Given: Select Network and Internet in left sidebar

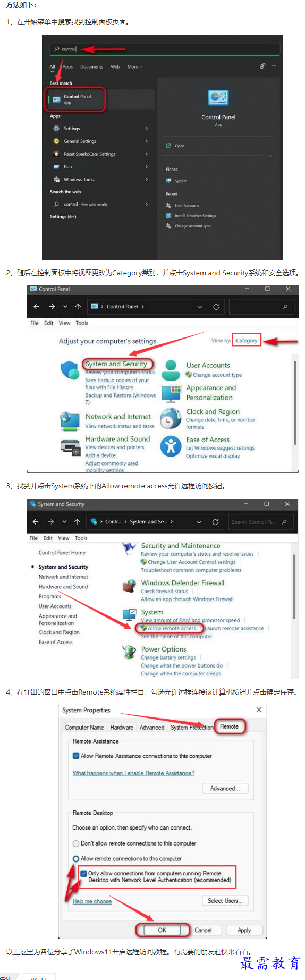Looking at the screenshot, I should click(x=63, y=577).
